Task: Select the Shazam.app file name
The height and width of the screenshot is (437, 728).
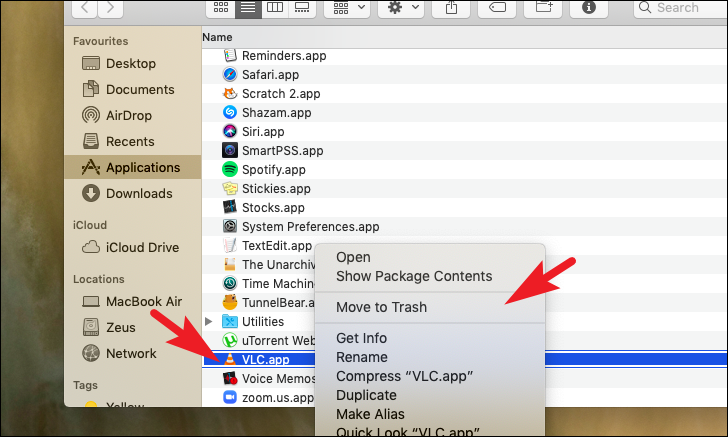Action: click(277, 113)
